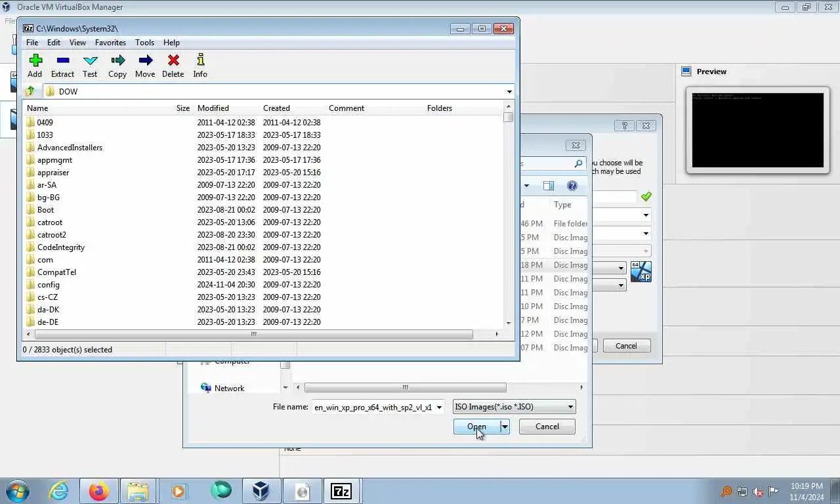The height and width of the screenshot is (504, 840).
Task: Open the Tools menu in 7-Zip
Action: [x=144, y=43]
